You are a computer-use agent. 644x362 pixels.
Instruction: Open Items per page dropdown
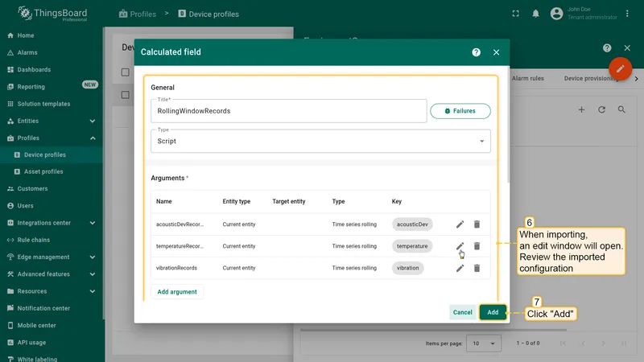tap(484, 343)
